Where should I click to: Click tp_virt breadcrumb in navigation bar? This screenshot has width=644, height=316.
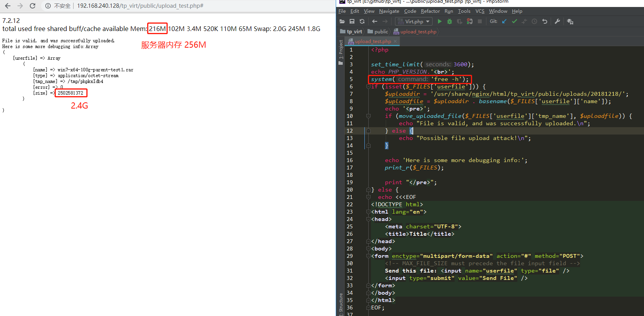[351, 32]
